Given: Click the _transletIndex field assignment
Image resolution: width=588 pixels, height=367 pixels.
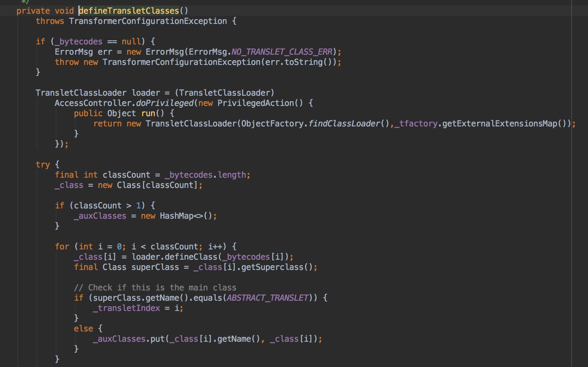Looking at the screenshot, I should (x=126, y=308).
